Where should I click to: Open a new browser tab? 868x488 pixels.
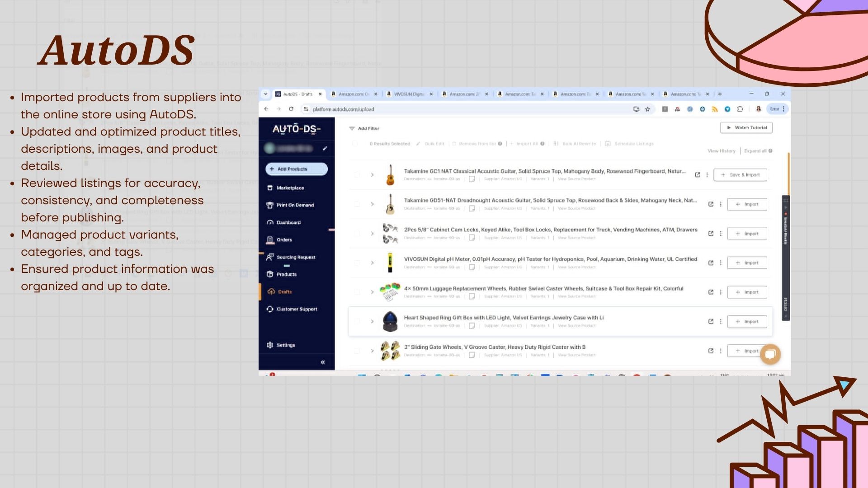[720, 94]
